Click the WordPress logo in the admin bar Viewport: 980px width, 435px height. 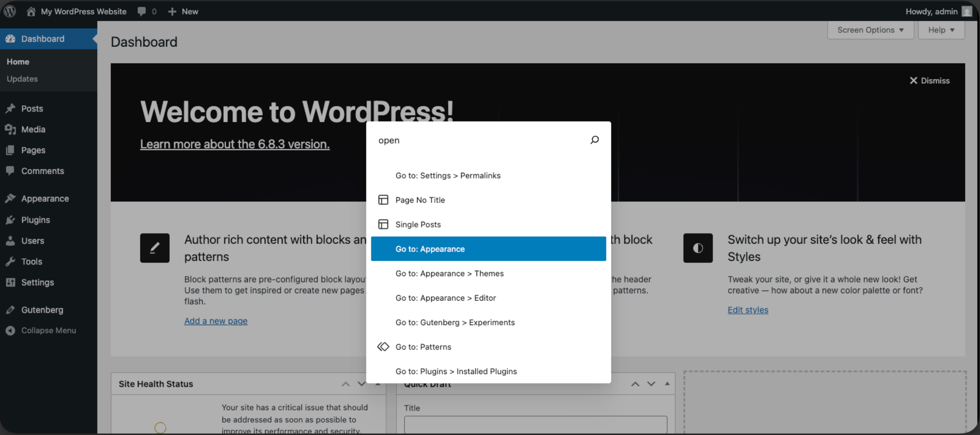click(x=10, y=11)
